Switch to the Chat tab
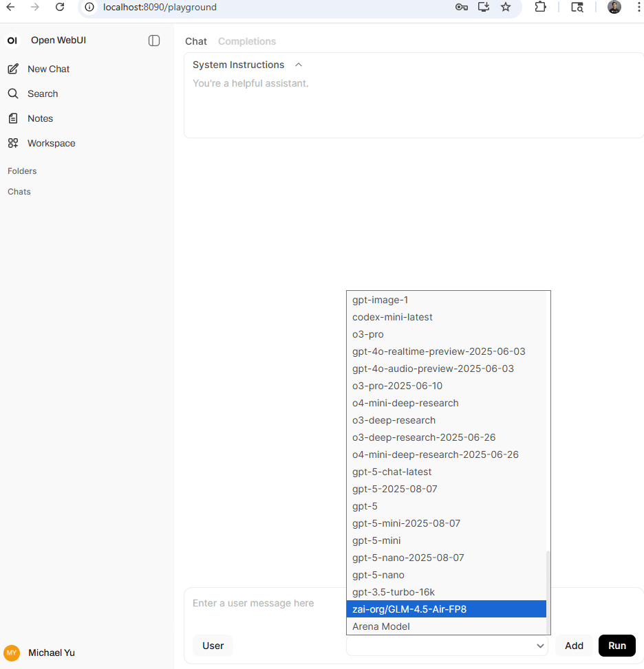 point(195,41)
